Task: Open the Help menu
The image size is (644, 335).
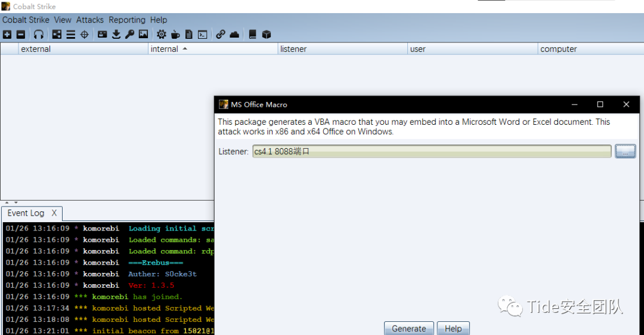Action: click(x=159, y=20)
